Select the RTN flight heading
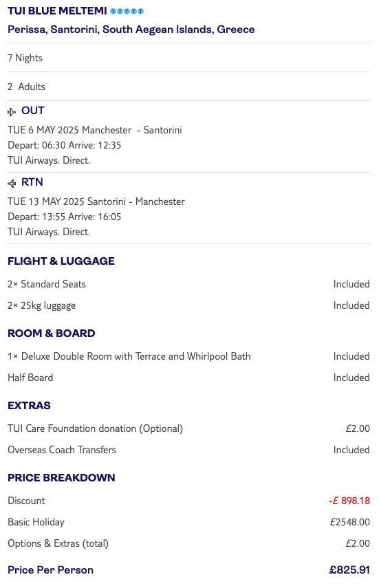The width and height of the screenshot is (379, 588). tap(32, 182)
